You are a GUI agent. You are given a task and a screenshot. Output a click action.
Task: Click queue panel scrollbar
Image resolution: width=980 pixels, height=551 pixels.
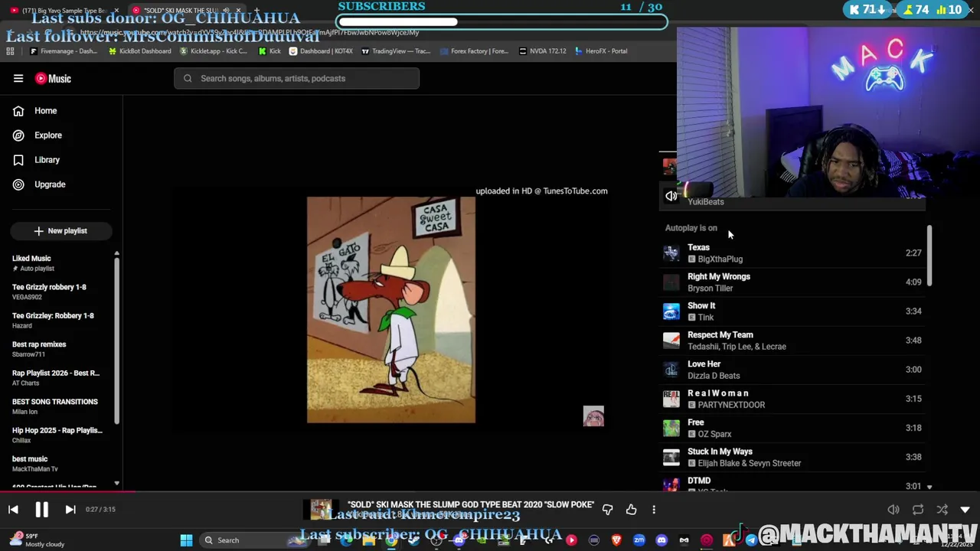pyautogui.click(x=929, y=256)
